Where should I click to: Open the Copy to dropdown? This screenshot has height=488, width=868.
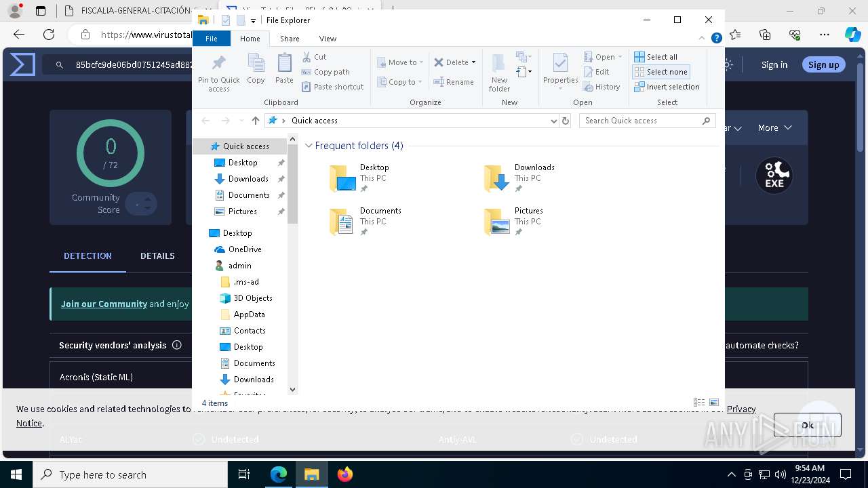(x=400, y=82)
